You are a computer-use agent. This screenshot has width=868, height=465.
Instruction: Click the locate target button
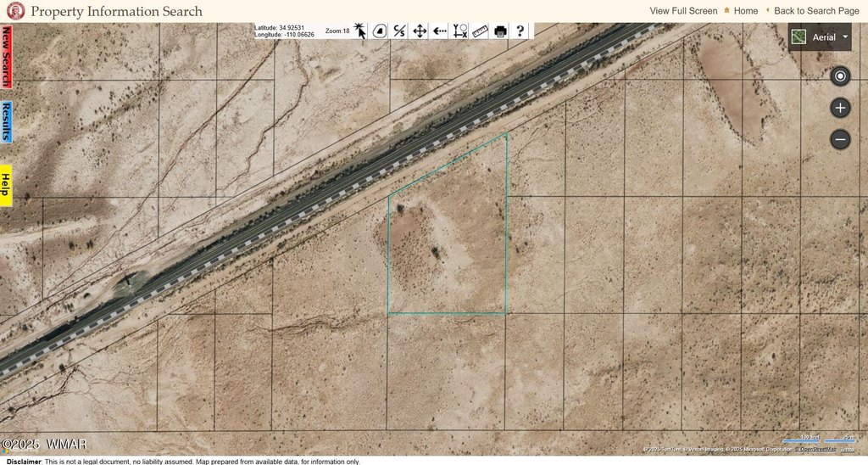click(x=840, y=76)
